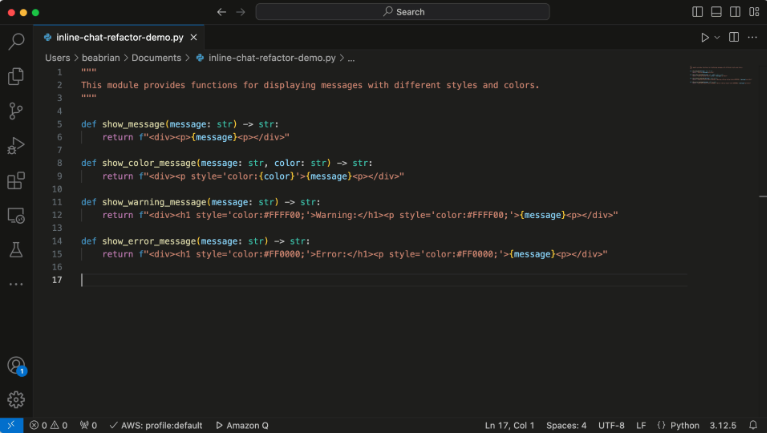Click the Amazon Q status bar button

click(241, 425)
